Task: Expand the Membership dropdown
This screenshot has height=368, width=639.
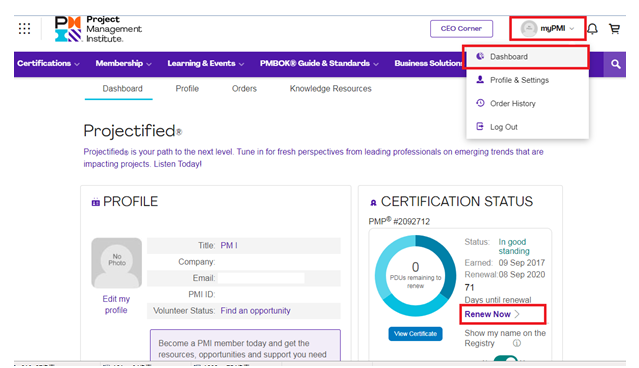Action: 123,63
